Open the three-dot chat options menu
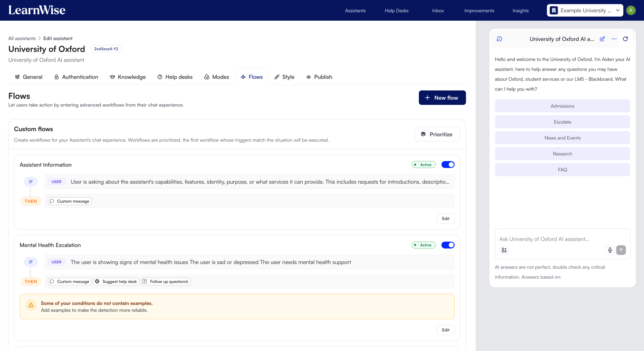This screenshot has width=644, height=351. (x=614, y=39)
